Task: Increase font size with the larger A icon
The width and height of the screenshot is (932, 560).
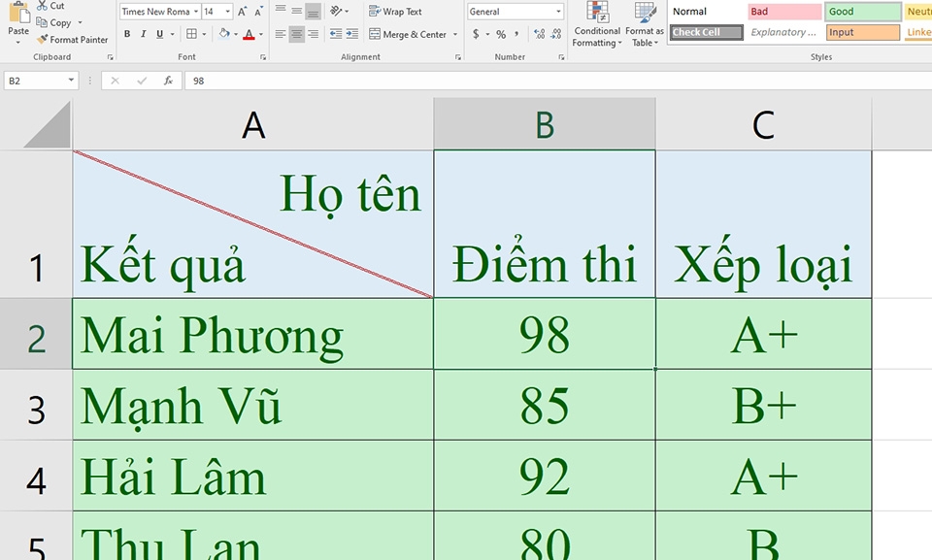Action: tap(242, 12)
